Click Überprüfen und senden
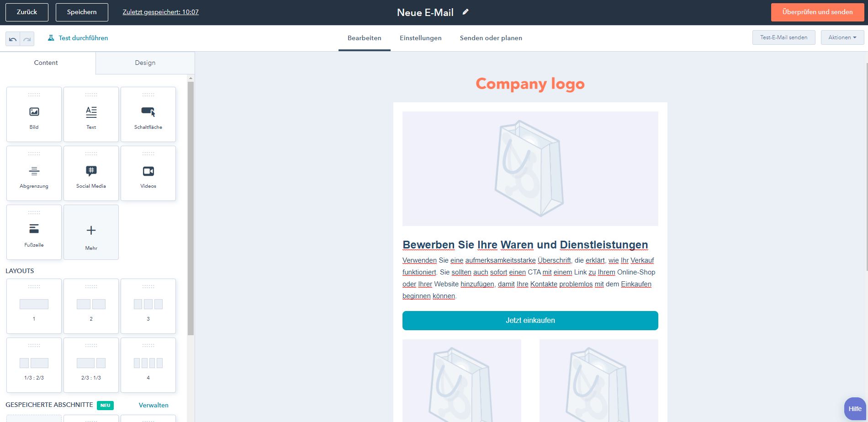Image resolution: width=868 pixels, height=422 pixels. [x=817, y=12]
